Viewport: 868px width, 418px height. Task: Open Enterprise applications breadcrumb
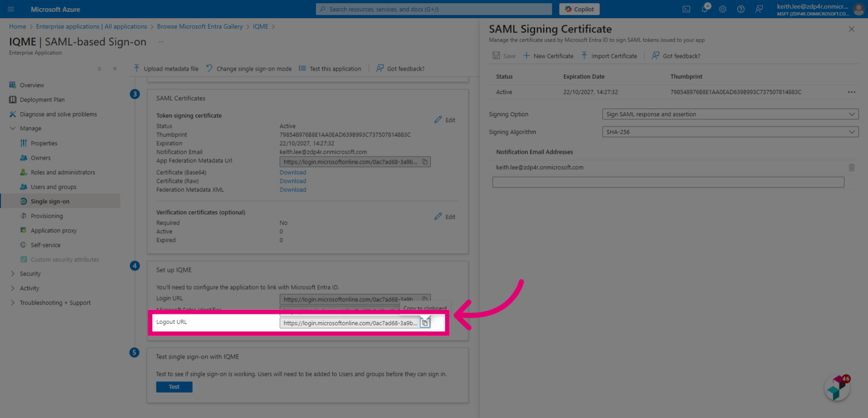(91, 27)
